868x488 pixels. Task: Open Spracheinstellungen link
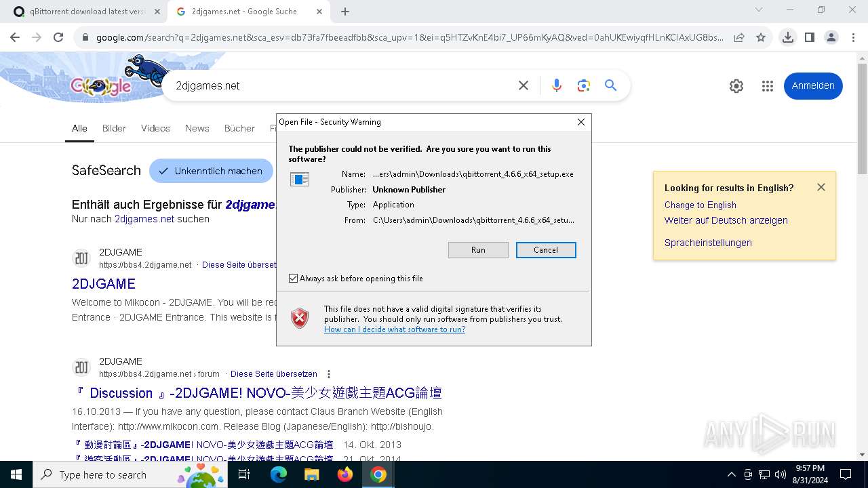(x=708, y=243)
